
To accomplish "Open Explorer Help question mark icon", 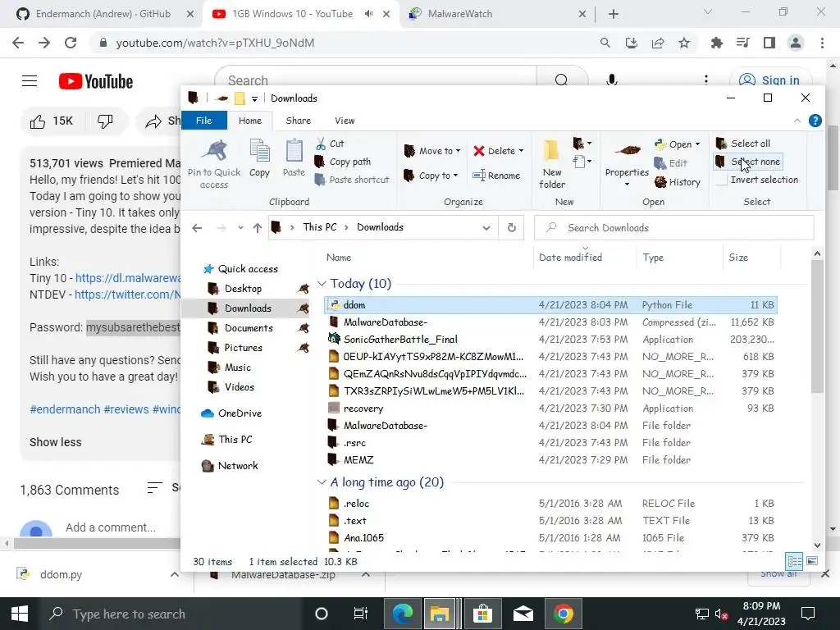I will [815, 121].
